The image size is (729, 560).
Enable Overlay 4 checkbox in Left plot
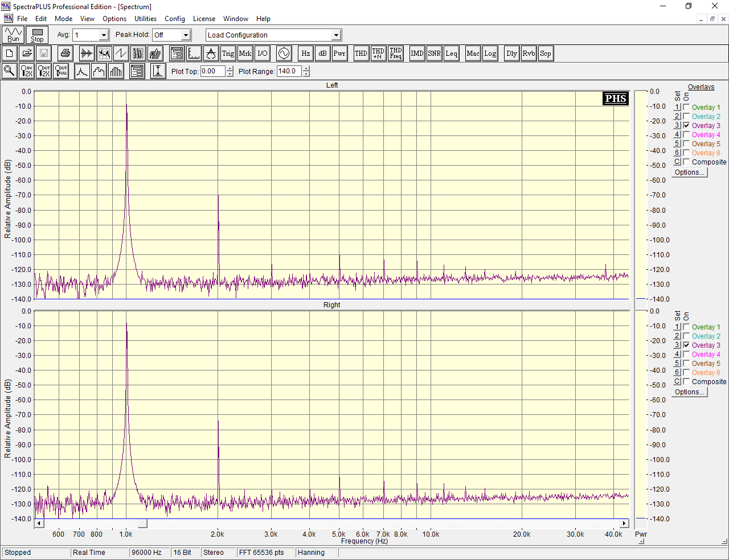[x=686, y=134]
